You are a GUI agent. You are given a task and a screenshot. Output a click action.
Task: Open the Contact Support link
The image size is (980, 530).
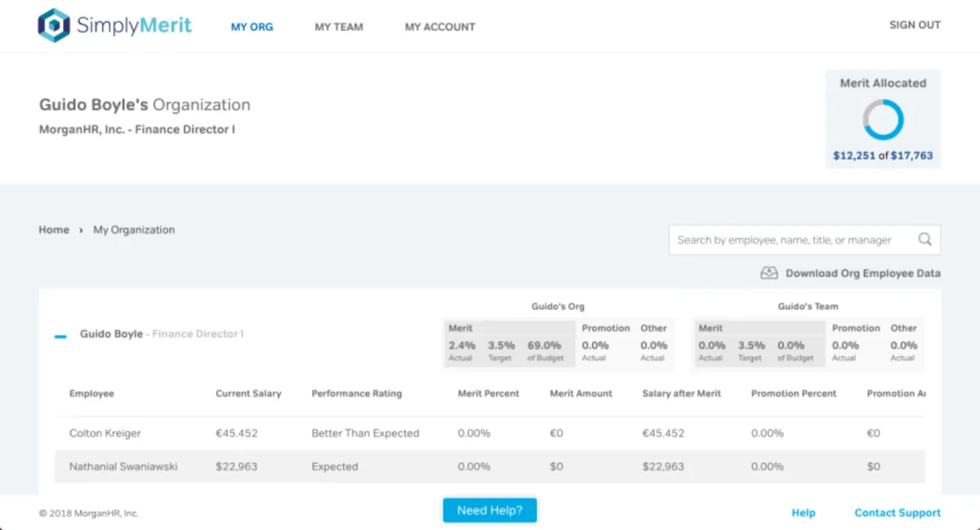[x=897, y=513]
